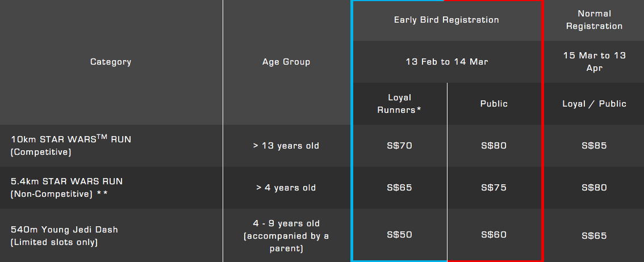Select the > 13 years old cell
Screen dimensions: 644x262
[x=286, y=146]
